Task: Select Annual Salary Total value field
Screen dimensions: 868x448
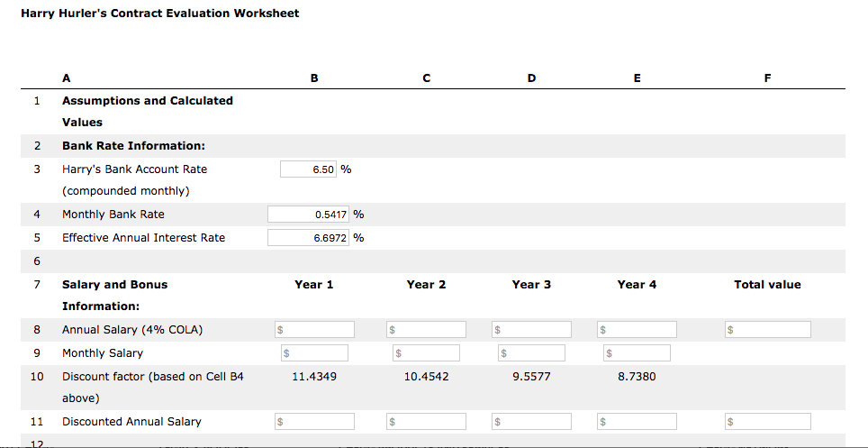Action: coord(768,330)
